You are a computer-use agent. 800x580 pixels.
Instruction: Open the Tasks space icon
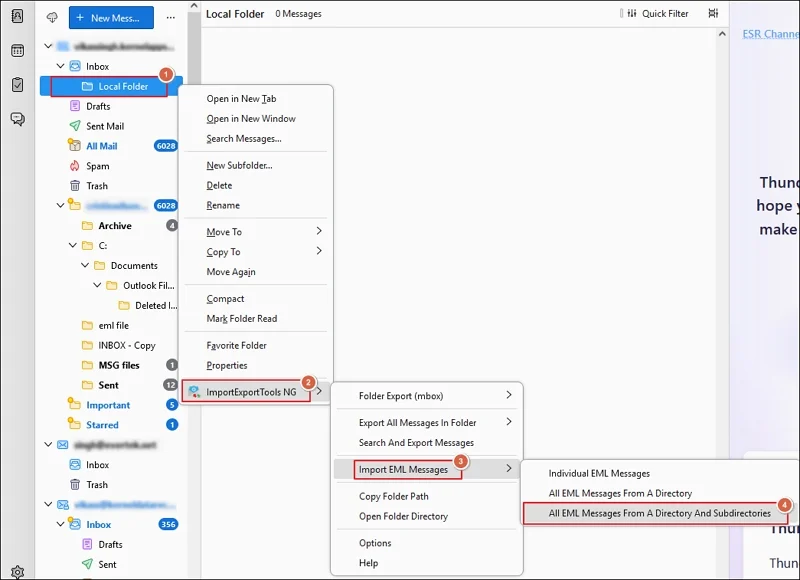[x=17, y=85]
